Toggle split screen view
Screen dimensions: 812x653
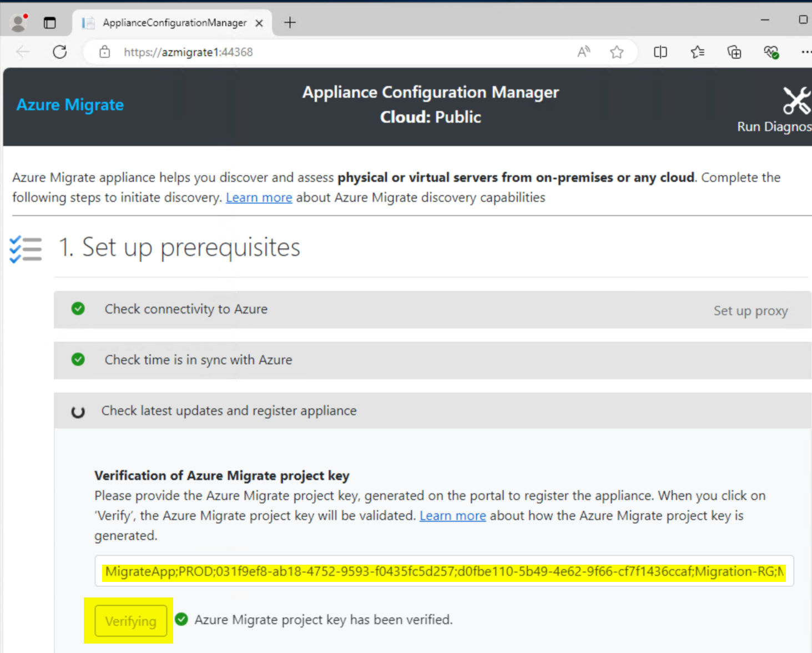(660, 52)
